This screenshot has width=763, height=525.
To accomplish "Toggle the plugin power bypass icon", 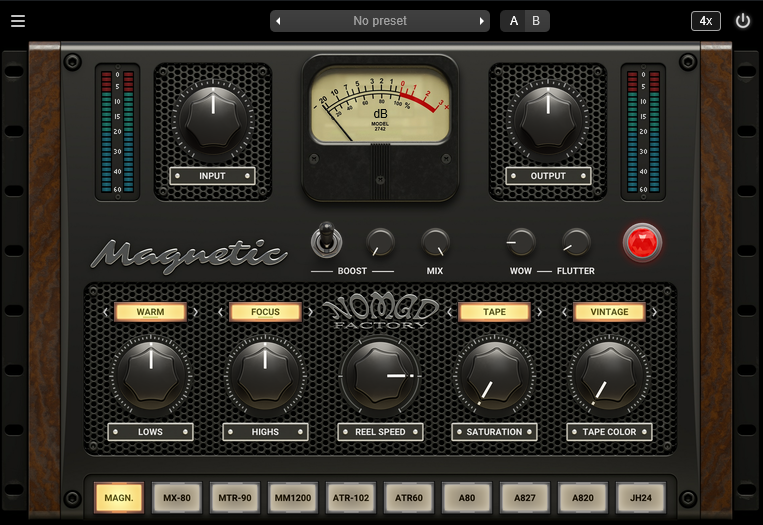I will [x=743, y=21].
